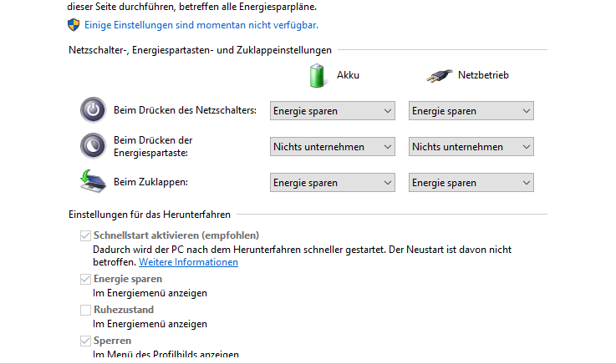Open Netzschalter dropdown under Netzbetrieb
Image resolution: width=616 pixels, height=364 pixels.
click(471, 111)
